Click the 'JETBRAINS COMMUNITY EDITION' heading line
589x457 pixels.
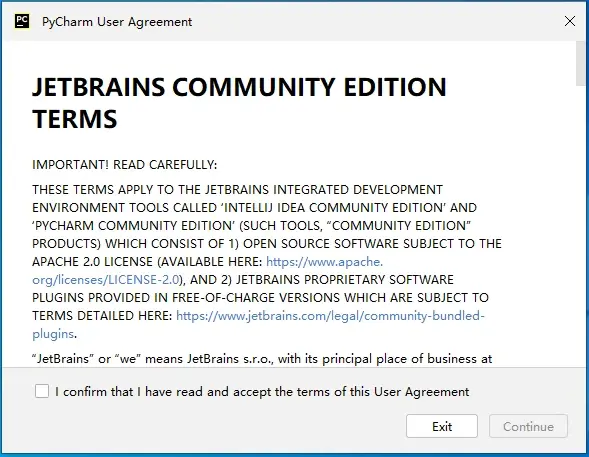[239, 87]
